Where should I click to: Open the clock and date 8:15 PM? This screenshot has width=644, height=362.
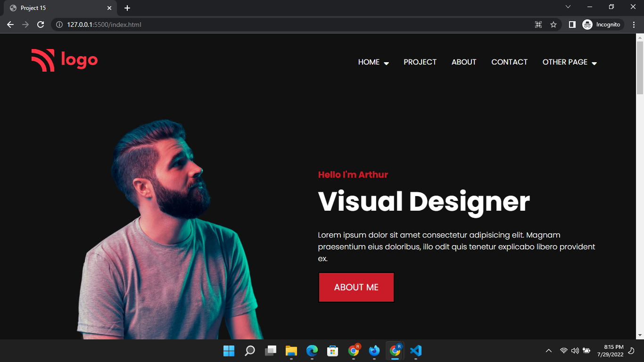pyautogui.click(x=610, y=351)
